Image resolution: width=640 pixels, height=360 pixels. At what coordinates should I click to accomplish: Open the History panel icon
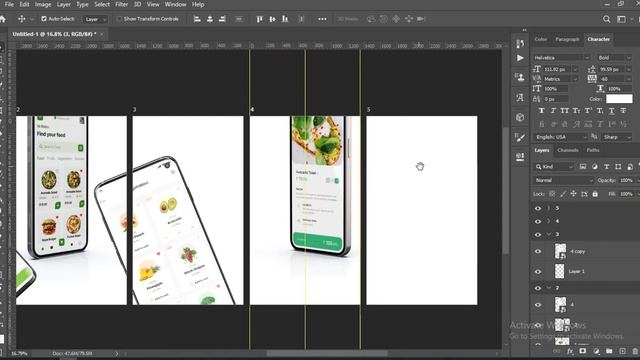point(520,43)
